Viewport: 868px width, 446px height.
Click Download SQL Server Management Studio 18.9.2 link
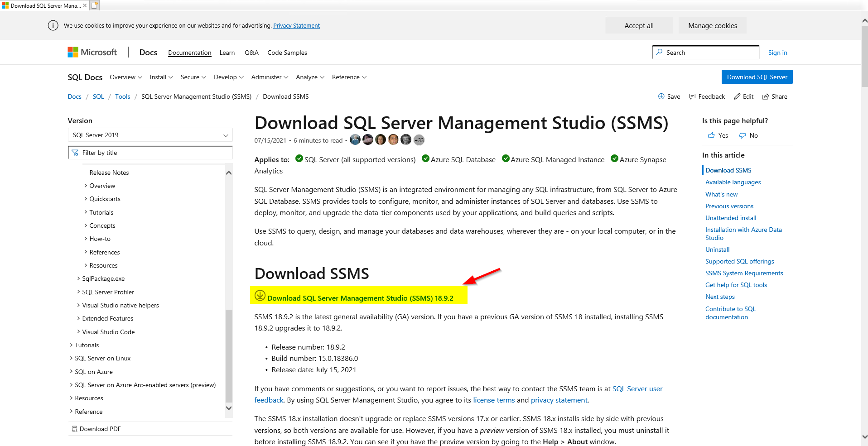[360, 298]
